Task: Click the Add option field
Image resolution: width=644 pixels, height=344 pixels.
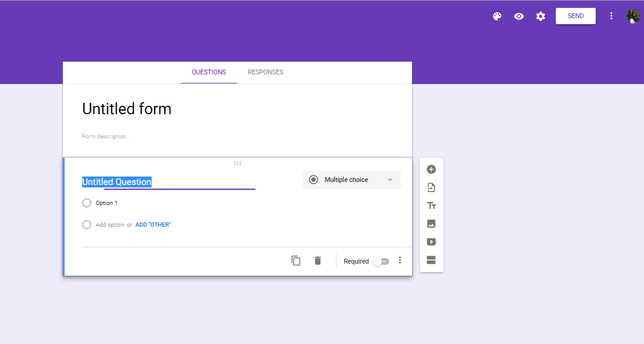Action: pyautogui.click(x=110, y=225)
